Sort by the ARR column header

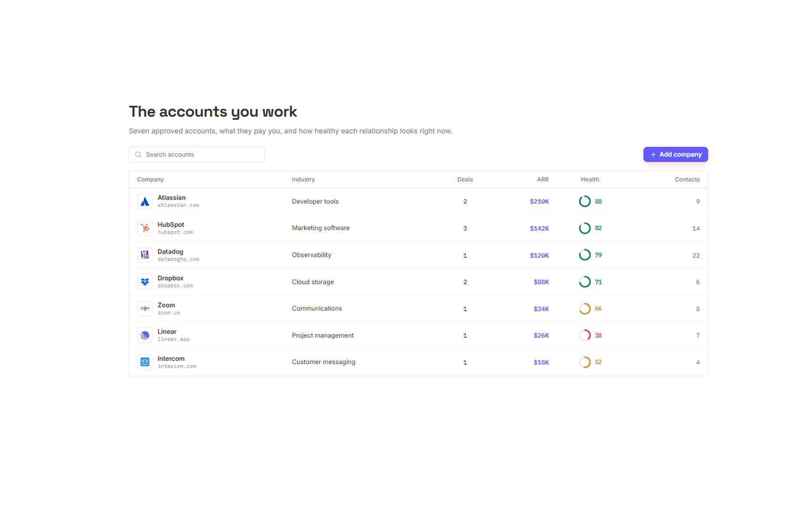click(x=543, y=180)
